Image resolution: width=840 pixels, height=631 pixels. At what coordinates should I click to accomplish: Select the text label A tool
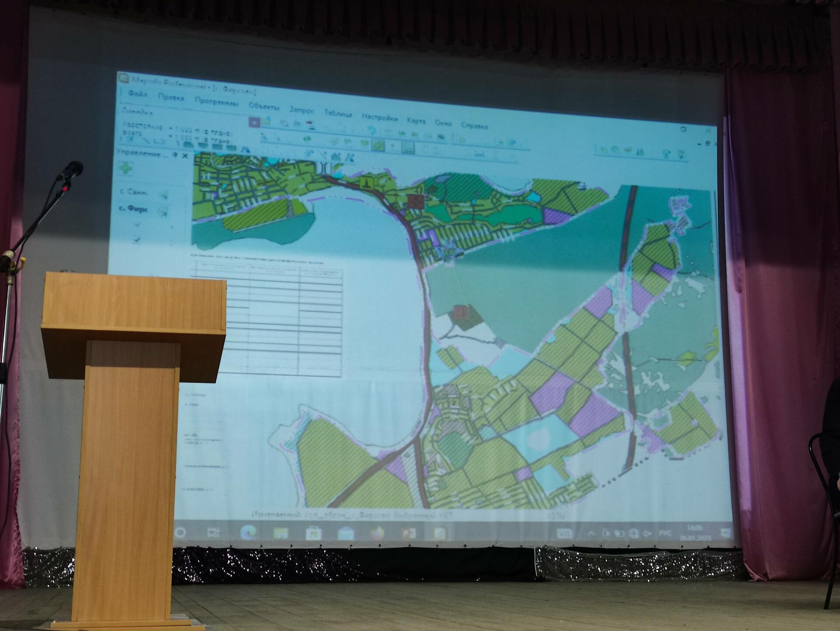[x=245, y=150]
